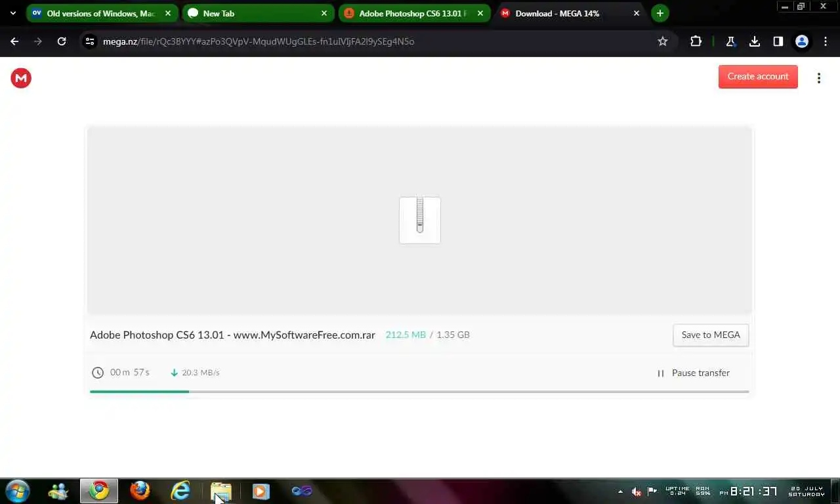Click the mega.nz address bar URL
The height and width of the screenshot is (504, 840).
point(259,41)
